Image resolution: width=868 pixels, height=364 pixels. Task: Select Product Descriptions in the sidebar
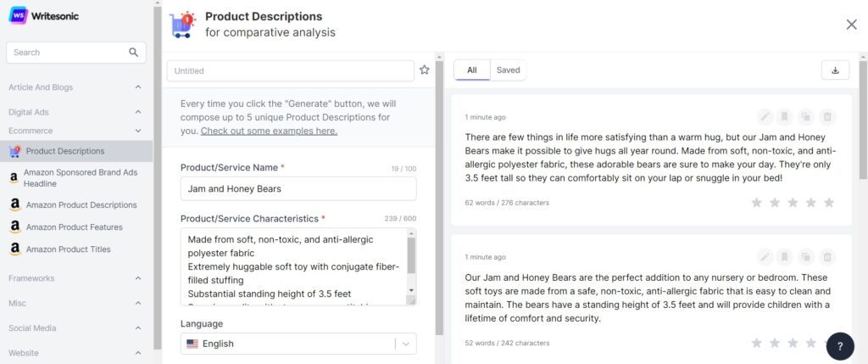click(x=76, y=151)
